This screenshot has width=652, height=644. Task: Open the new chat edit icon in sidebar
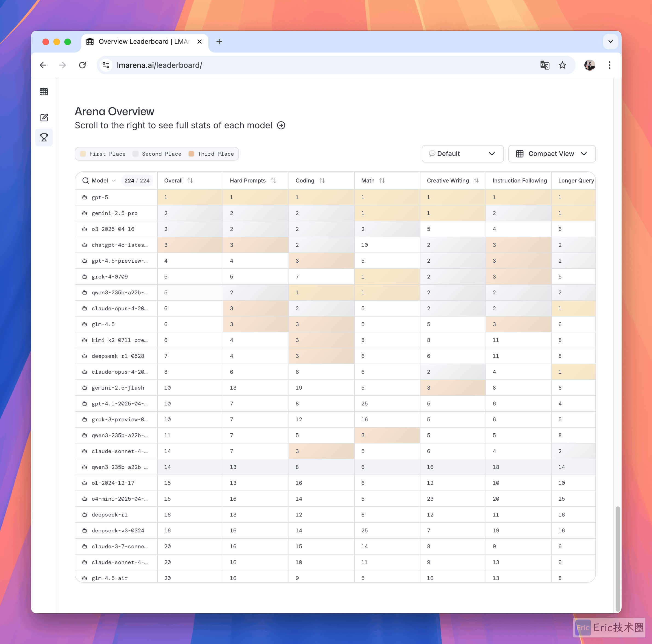tap(44, 117)
